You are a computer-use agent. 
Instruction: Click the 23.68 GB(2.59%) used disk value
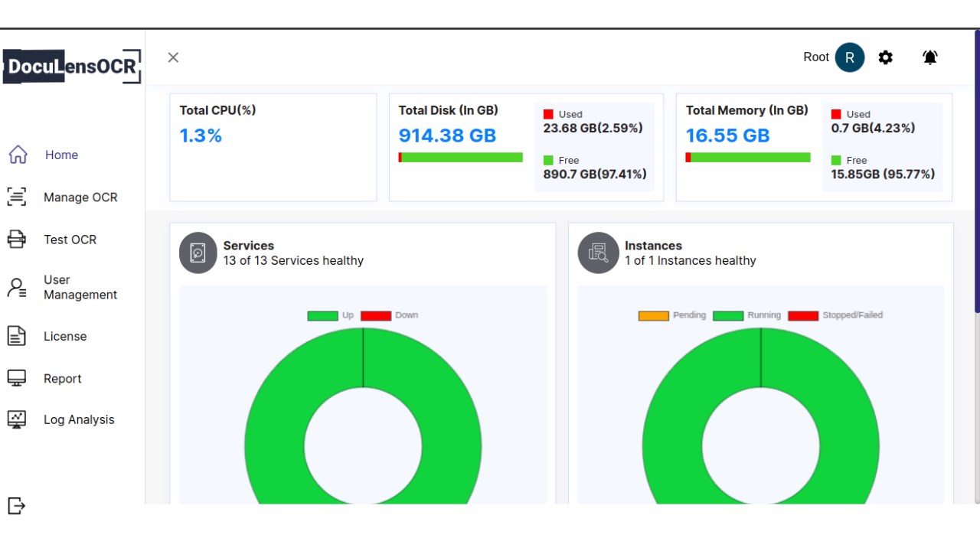593,128
